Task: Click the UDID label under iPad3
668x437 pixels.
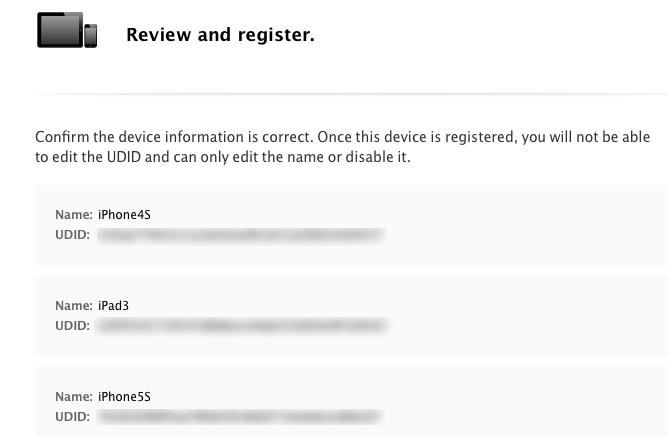Action: pos(72,325)
